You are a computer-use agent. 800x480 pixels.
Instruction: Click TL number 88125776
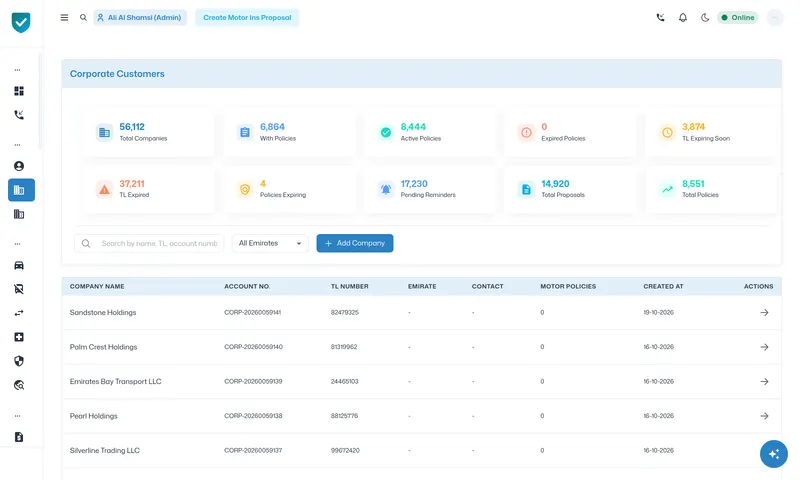coord(344,416)
